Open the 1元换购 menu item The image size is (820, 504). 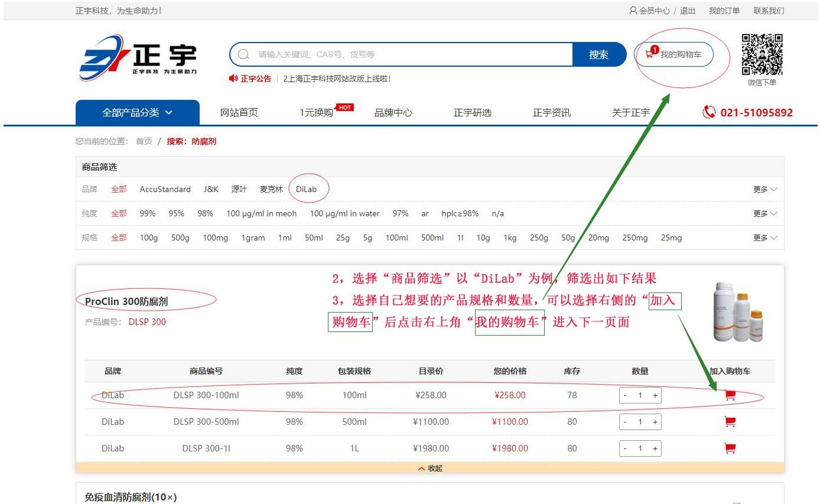[316, 113]
